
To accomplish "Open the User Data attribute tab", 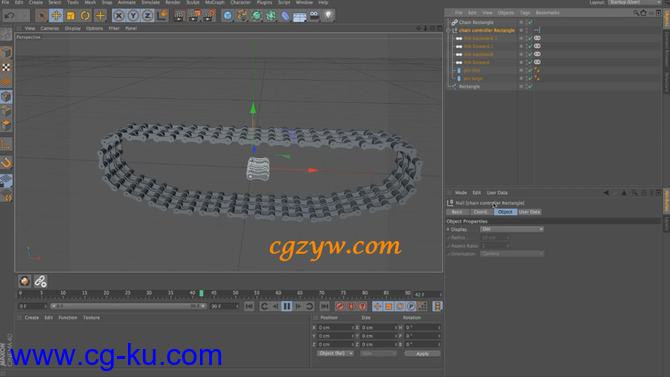I will [529, 212].
